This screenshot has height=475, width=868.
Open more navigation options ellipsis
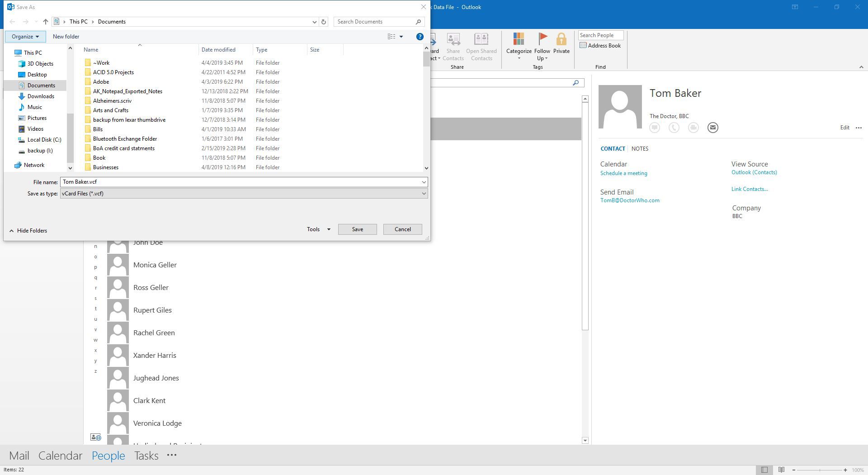(172, 455)
